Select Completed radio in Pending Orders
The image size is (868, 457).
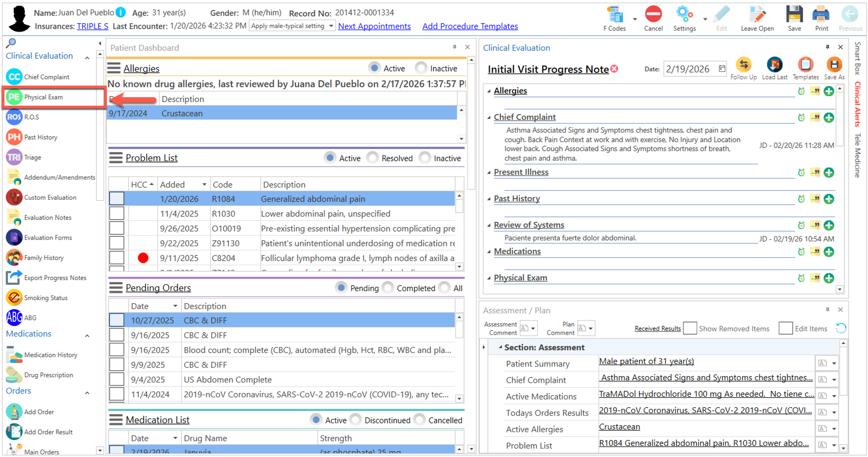(388, 288)
